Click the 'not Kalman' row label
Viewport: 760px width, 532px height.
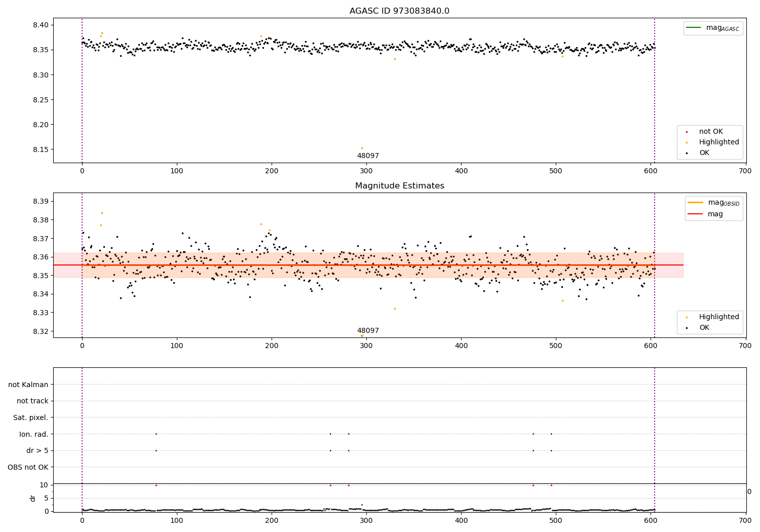point(28,385)
